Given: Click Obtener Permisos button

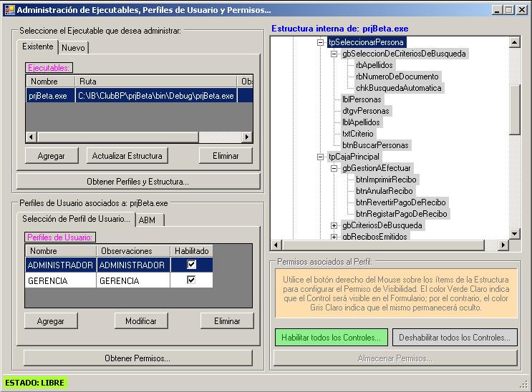Looking at the screenshot, I should (137, 358).
